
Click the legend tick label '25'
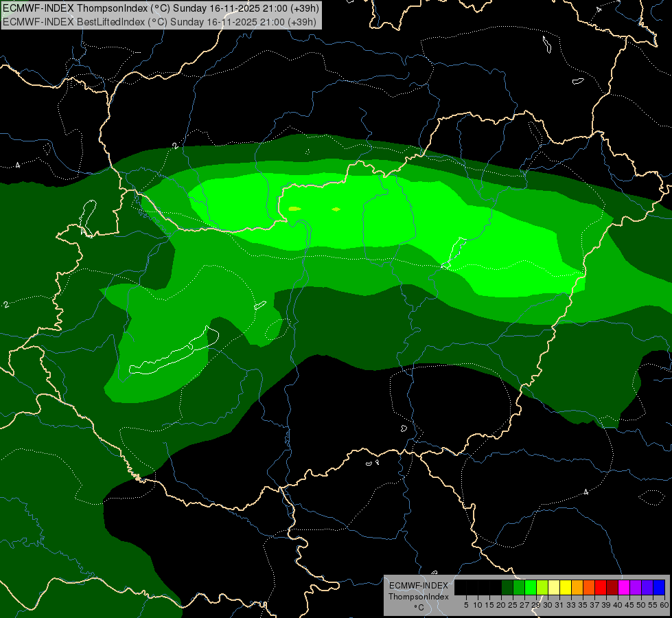(513, 605)
